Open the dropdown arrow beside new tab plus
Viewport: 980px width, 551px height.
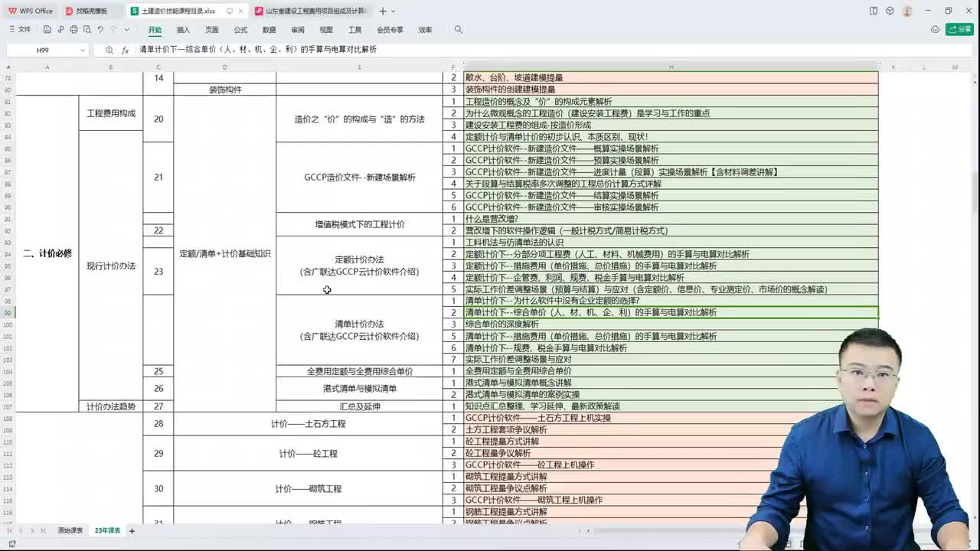[394, 11]
